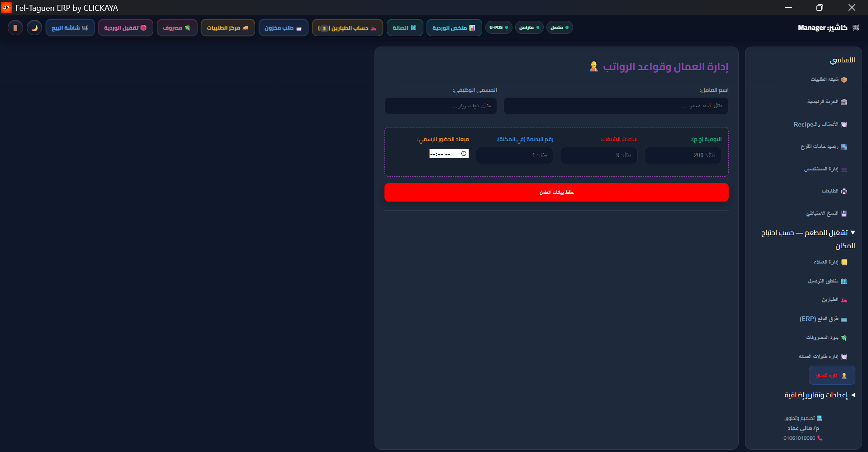
Task: Click the red حفظ بيانات العامل save button
Action: pyautogui.click(x=556, y=192)
